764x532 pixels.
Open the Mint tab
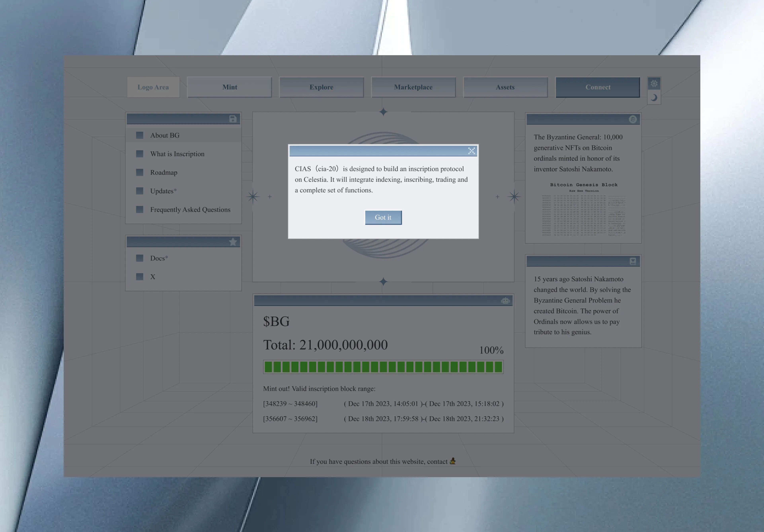pos(230,87)
